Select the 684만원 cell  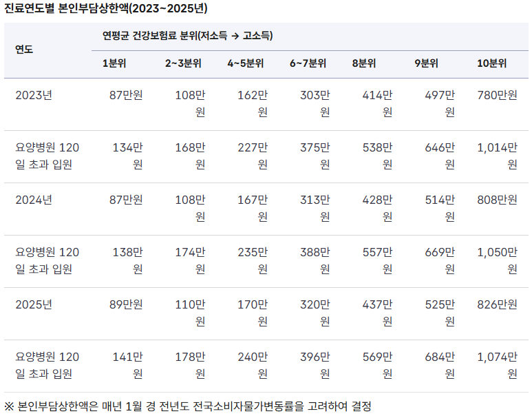[440, 365]
